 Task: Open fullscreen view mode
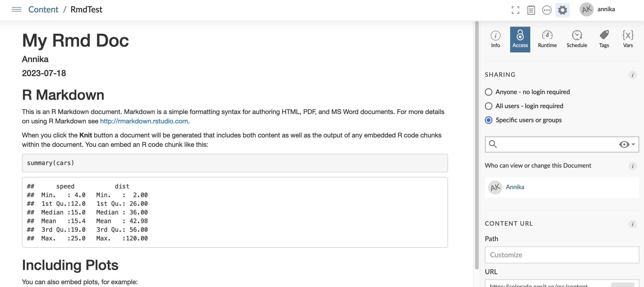pos(516,9)
